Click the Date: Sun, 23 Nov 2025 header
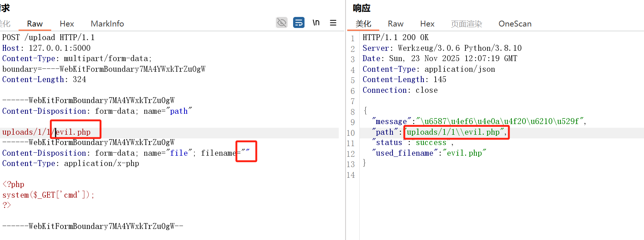The width and height of the screenshot is (644, 240). pyautogui.click(x=440, y=59)
